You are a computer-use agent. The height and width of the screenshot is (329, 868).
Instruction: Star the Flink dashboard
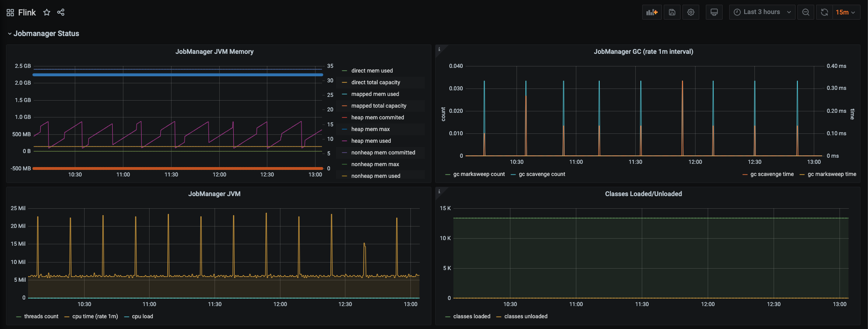47,13
